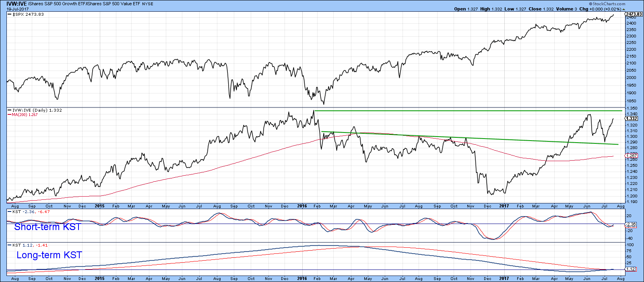
Task: Select the 19-Jul-2017 date label
Action: coord(17,8)
